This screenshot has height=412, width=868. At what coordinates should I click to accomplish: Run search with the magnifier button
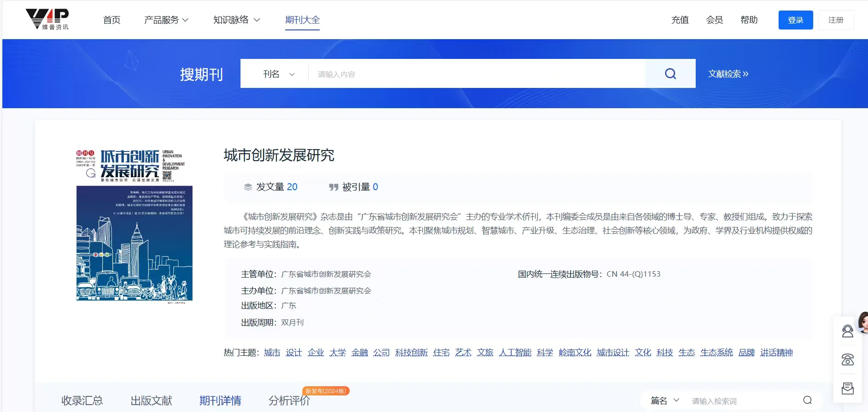pos(670,74)
